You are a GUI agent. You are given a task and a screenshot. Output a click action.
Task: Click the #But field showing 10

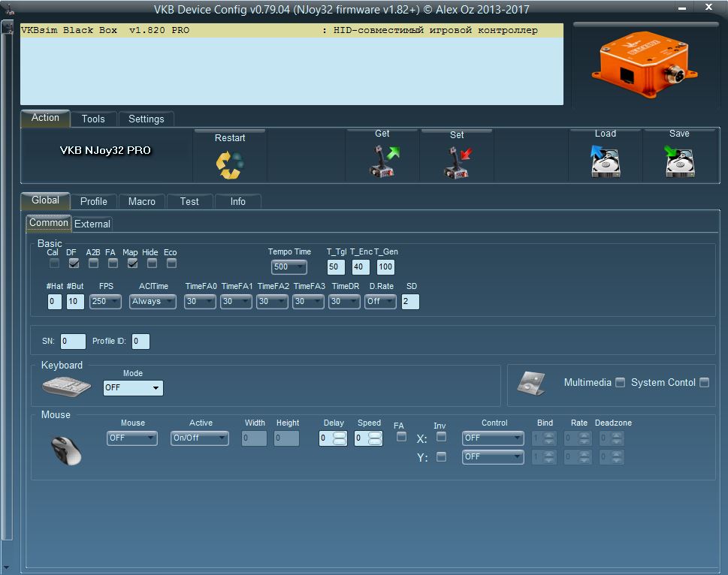coord(75,302)
